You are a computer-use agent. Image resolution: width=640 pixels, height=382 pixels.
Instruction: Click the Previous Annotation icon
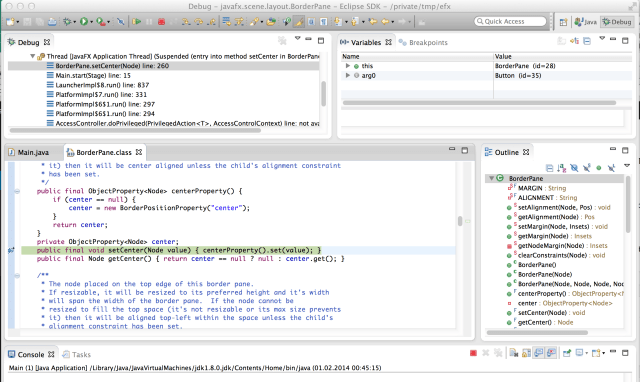pyautogui.click(x=355, y=22)
